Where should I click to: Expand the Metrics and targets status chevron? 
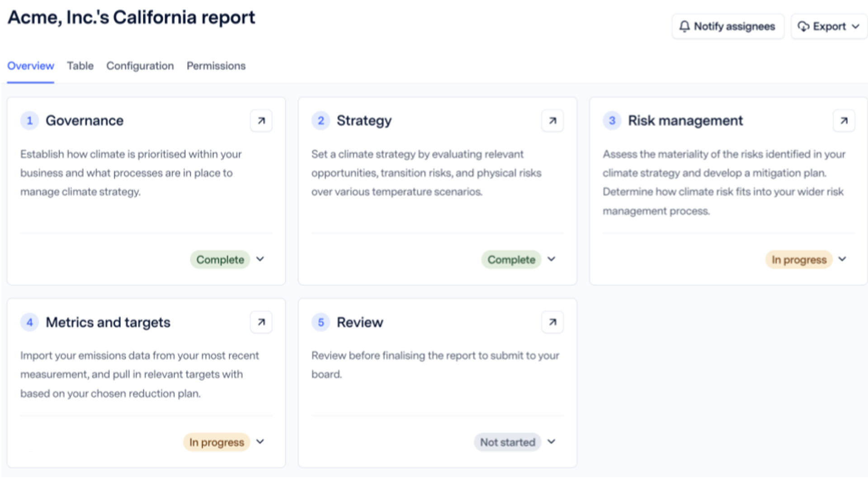(x=260, y=441)
